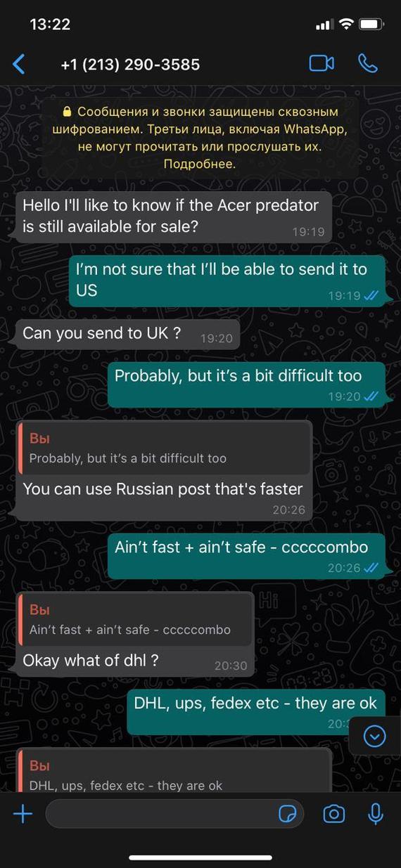Tap the microphone to record voice message
The height and width of the screenshot is (868, 401).
click(x=376, y=815)
